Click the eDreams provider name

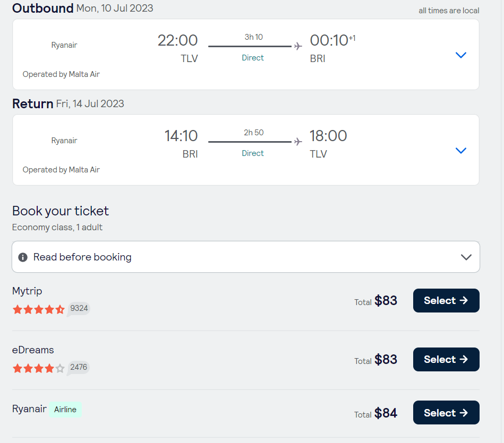(x=33, y=350)
